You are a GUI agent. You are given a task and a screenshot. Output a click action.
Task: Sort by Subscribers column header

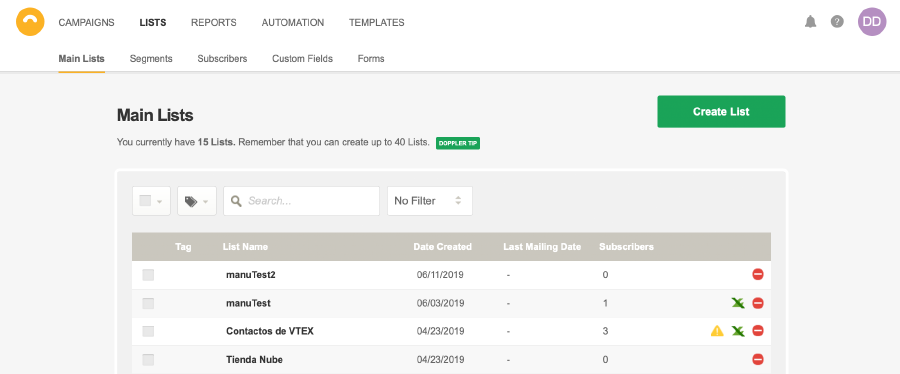[626, 247]
